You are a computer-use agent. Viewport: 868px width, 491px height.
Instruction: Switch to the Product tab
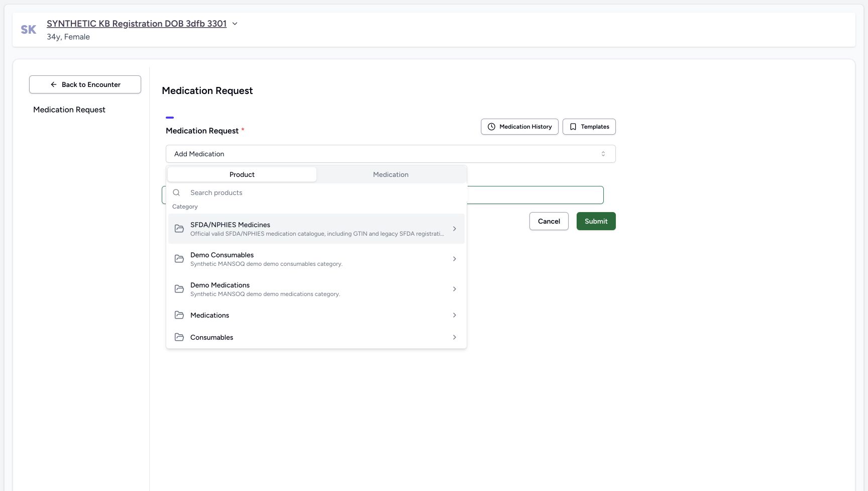pos(242,174)
